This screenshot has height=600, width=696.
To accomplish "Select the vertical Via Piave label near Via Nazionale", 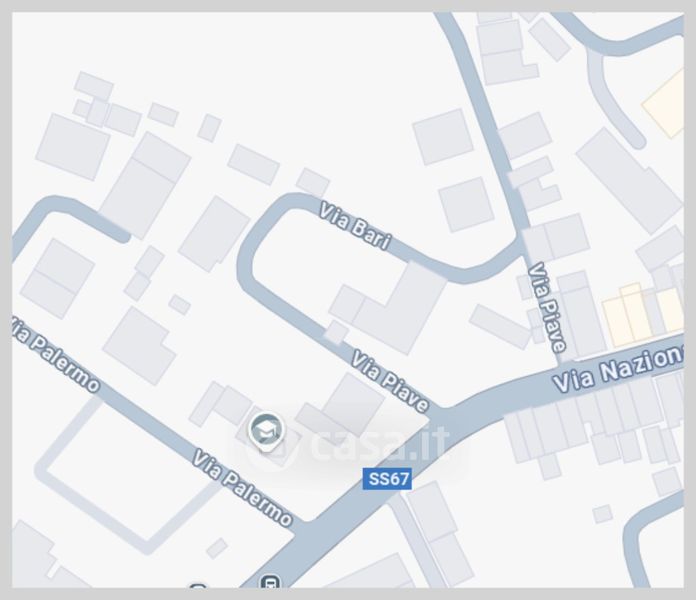I will 547,307.
